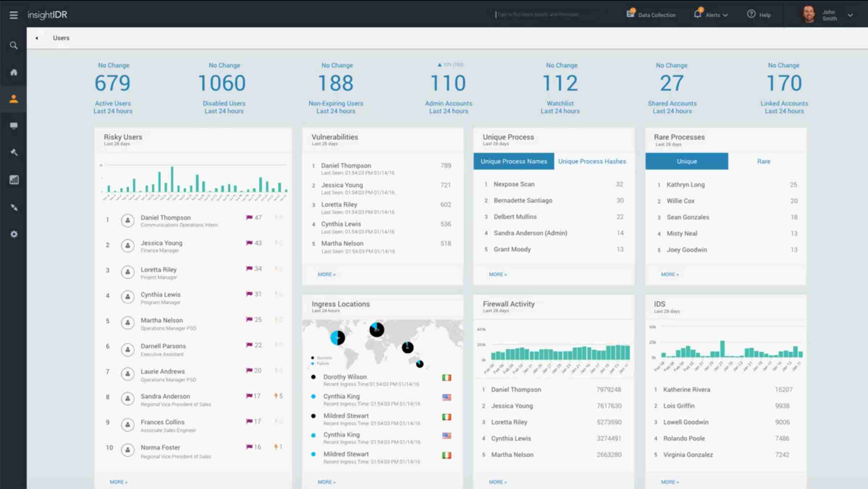Open the search sidebar icon
The height and width of the screenshot is (489, 868).
pos(14,46)
